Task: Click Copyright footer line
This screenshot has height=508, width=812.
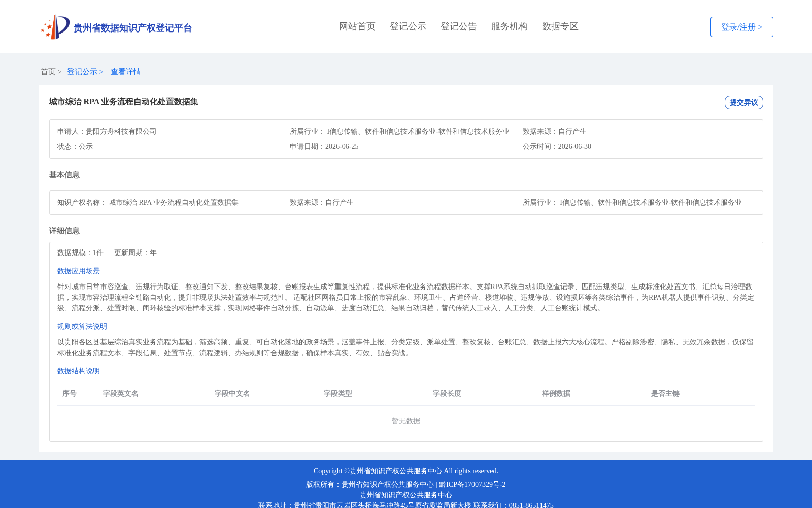Action: (x=406, y=471)
